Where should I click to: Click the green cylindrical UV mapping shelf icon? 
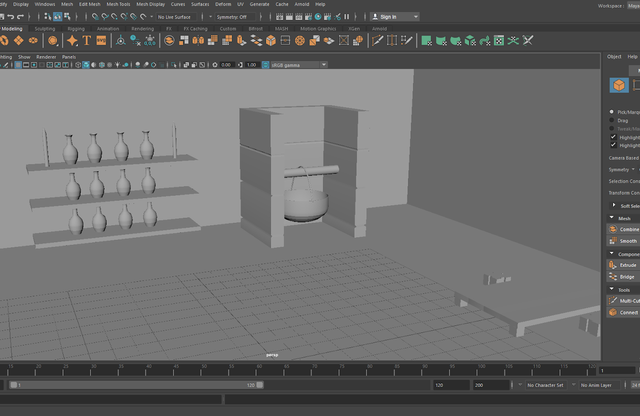(441, 40)
